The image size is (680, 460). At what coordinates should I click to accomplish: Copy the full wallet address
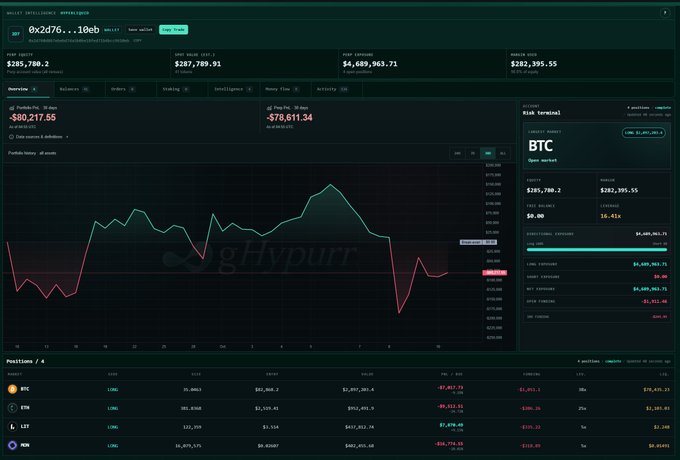click(x=137, y=41)
